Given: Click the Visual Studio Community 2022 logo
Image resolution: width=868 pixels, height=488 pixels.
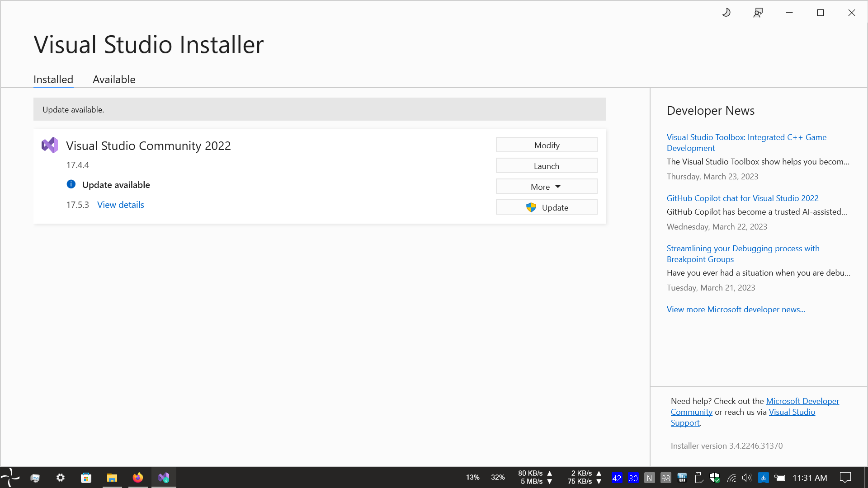Looking at the screenshot, I should (x=50, y=145).
